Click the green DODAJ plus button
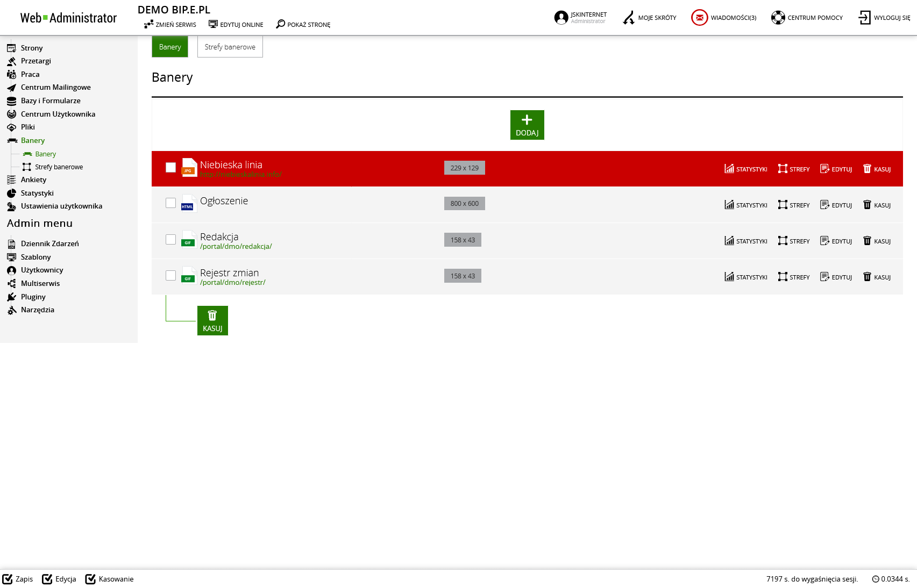Image resolution: width=917 pixels, height=588 pixels. (527, 125)
